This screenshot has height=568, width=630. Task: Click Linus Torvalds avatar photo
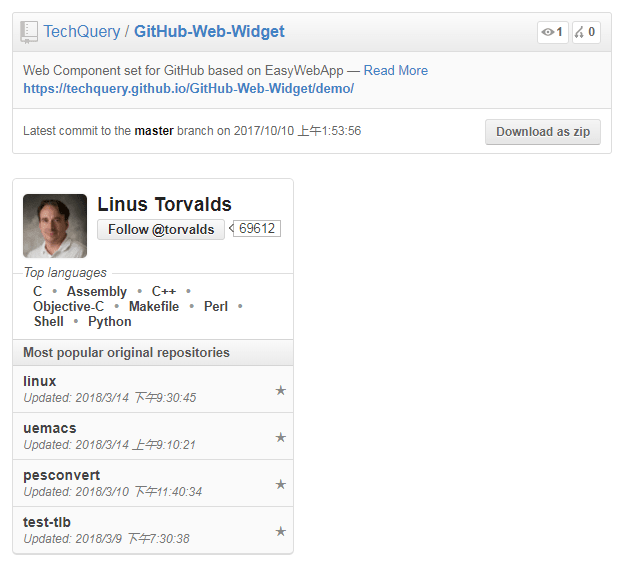pos(55,226)
